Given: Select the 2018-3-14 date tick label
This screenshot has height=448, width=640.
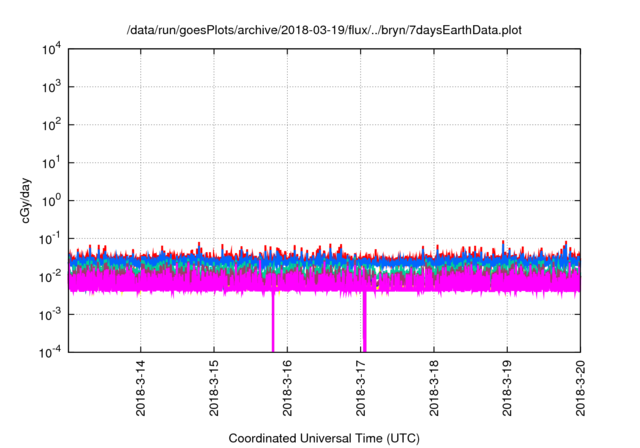Looking at the screenshot, I should [140, 388].
